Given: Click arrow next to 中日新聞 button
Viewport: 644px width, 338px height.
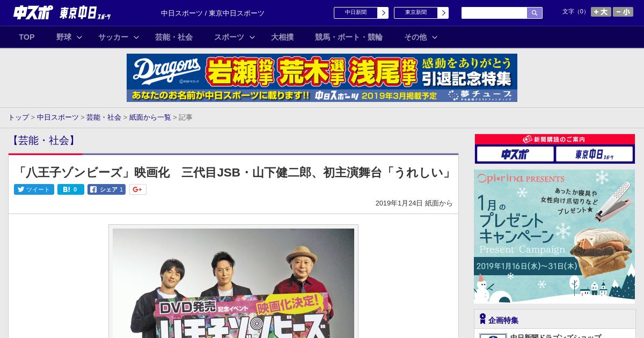Looking at the screenshot, I should click(383, 13).
